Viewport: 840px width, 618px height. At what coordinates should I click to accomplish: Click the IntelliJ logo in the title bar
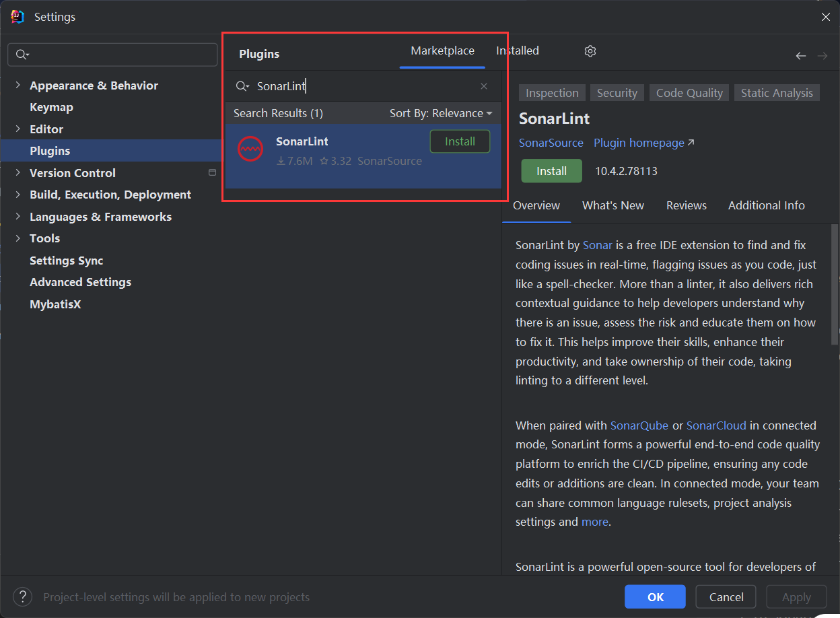[17, 17]
